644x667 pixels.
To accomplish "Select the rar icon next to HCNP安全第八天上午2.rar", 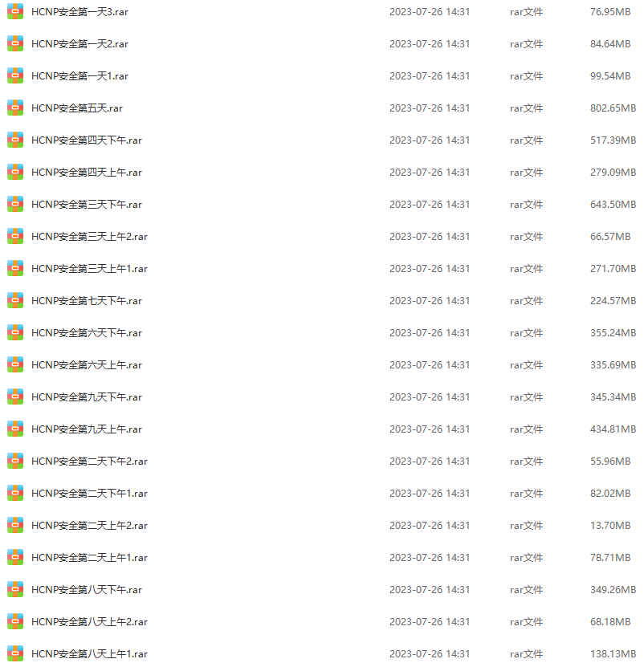I will point(15,622).
